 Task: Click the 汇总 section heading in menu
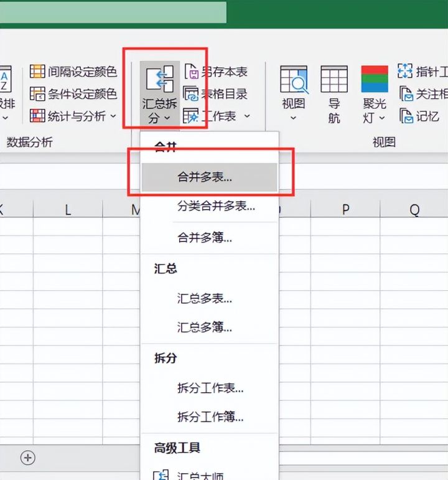pos(166,269)
